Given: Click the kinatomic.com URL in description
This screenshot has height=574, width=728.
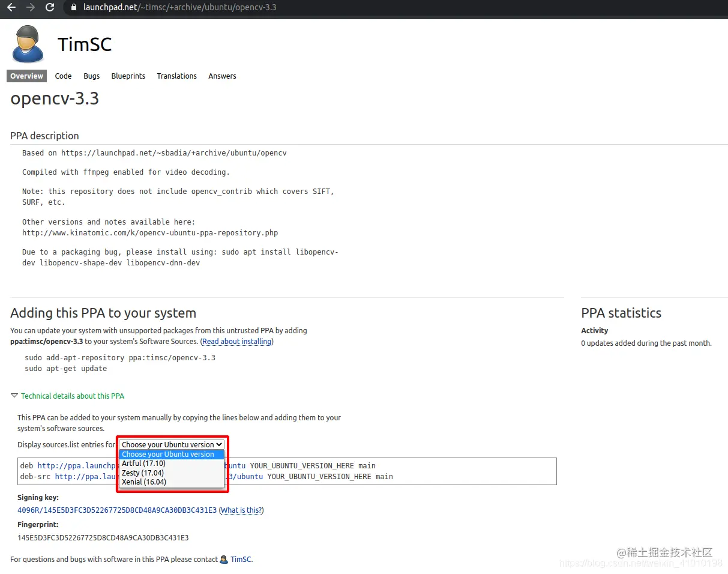Looking at the screenshot, I should [x=150, y=233].
